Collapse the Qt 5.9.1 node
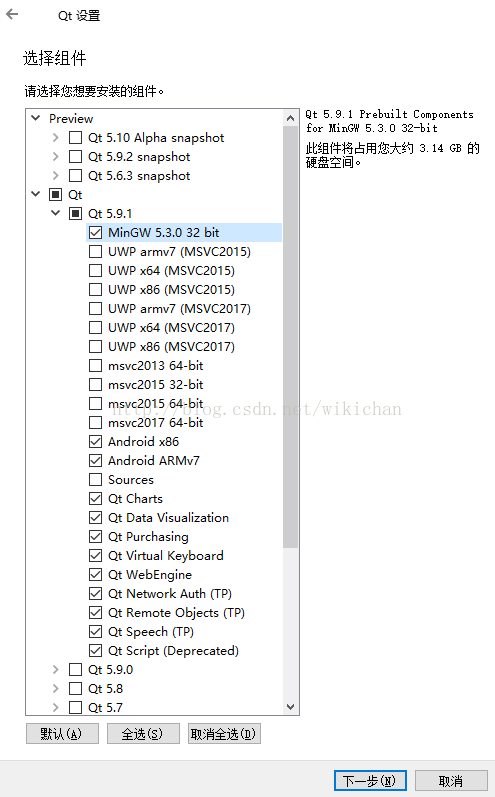This screenshot has height=797, width=495. pos(55,213)
